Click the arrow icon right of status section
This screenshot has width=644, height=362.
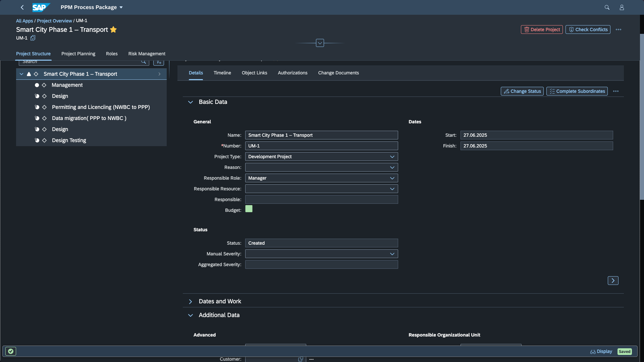[613, 281]
